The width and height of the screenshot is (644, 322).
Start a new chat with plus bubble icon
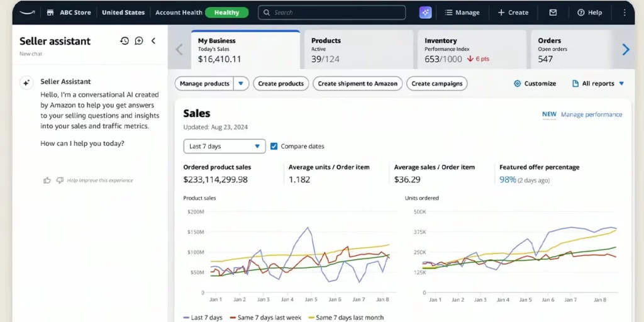pyautogui.click(x=139, y=41)
